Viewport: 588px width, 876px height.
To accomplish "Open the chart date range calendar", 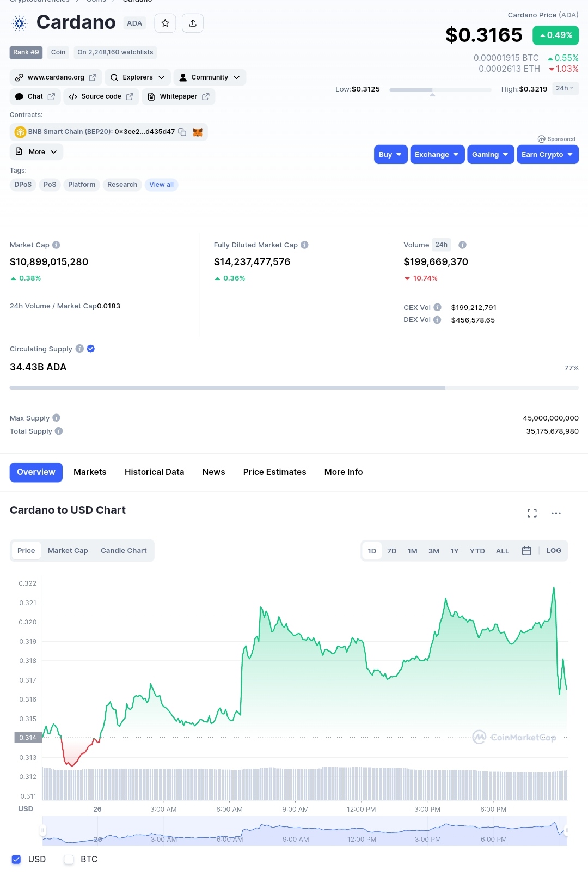I will (x=526, y=551).
